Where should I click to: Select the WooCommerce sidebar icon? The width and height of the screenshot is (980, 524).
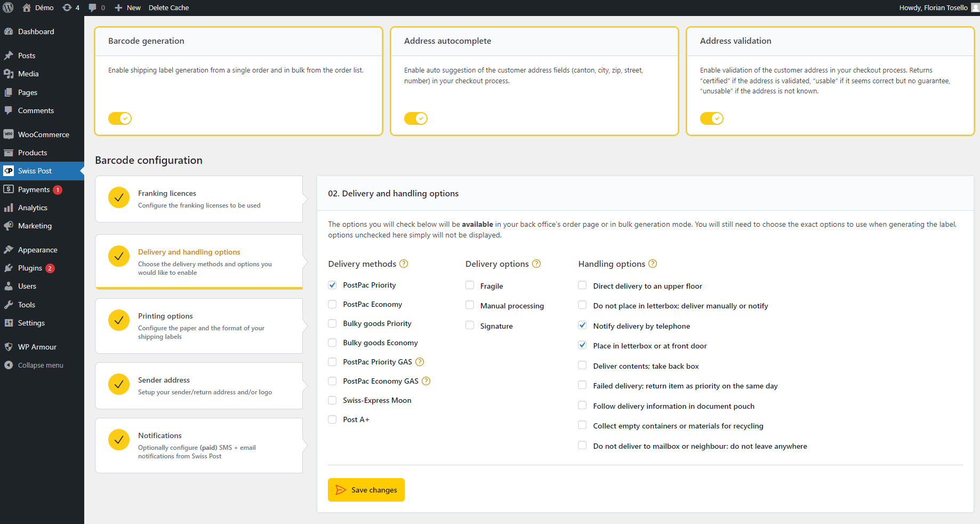click(9, 134)
